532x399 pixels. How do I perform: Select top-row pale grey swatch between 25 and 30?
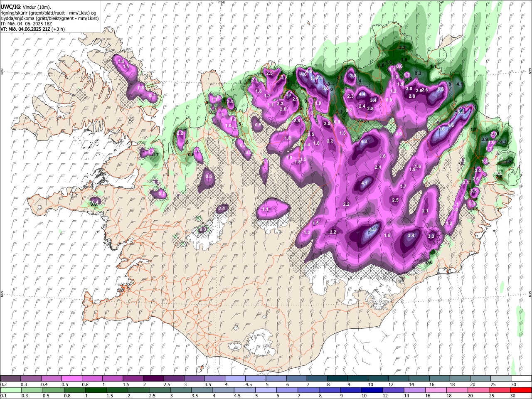point(500,379)
